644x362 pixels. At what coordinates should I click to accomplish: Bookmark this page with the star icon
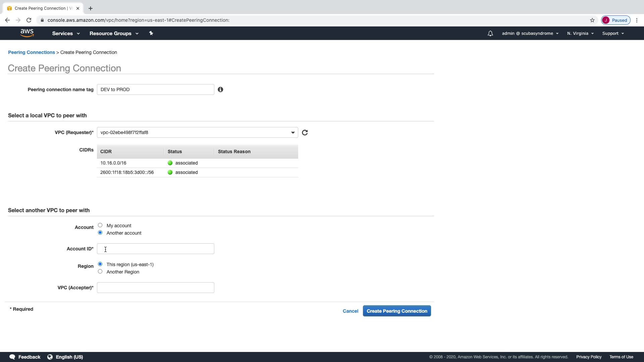592,20
